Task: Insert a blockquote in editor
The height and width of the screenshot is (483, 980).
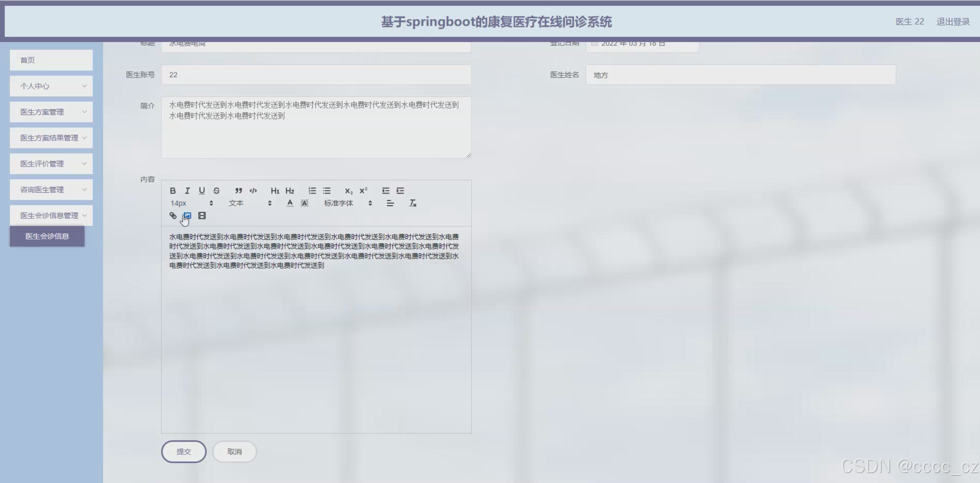Action: tap(238, 191)
